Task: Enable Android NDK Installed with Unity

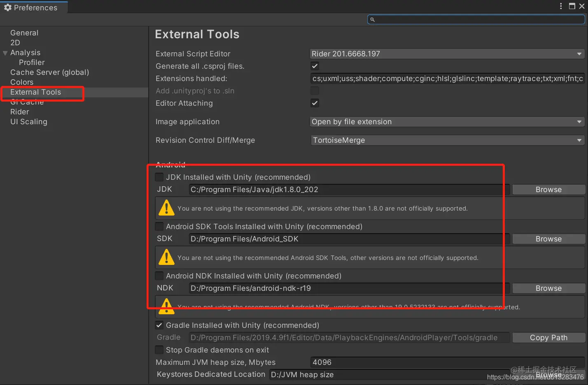Action: pyautogui.click(x=159, y=276)
